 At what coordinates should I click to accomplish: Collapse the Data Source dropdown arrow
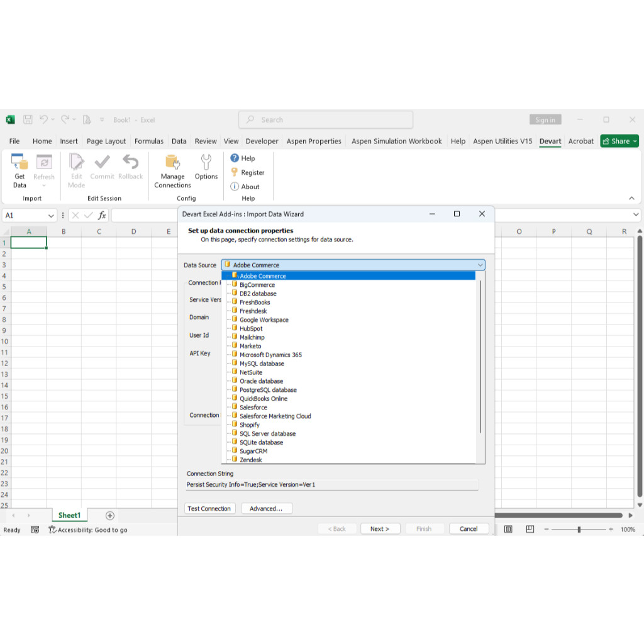click(x=480, y=265)
